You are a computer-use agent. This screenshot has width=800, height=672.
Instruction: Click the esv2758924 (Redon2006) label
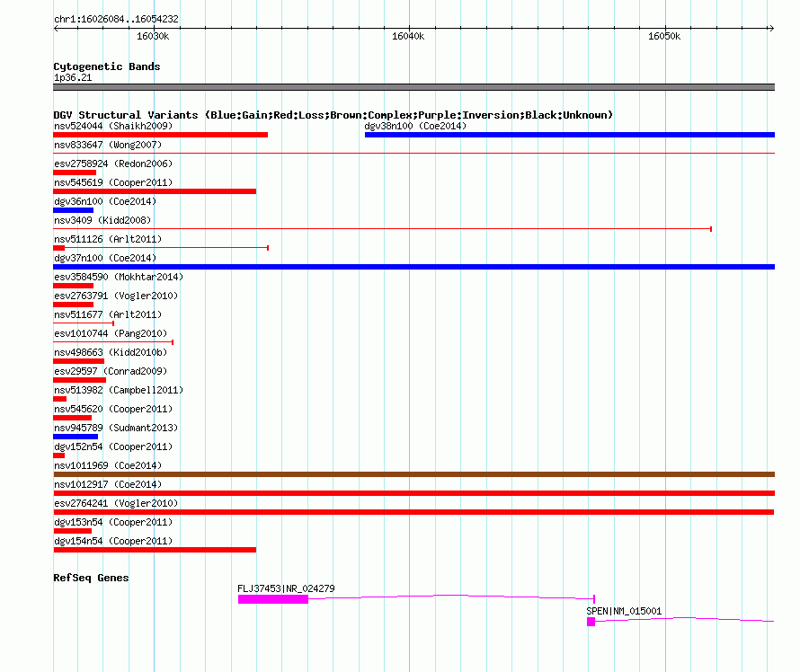point(113,164)
